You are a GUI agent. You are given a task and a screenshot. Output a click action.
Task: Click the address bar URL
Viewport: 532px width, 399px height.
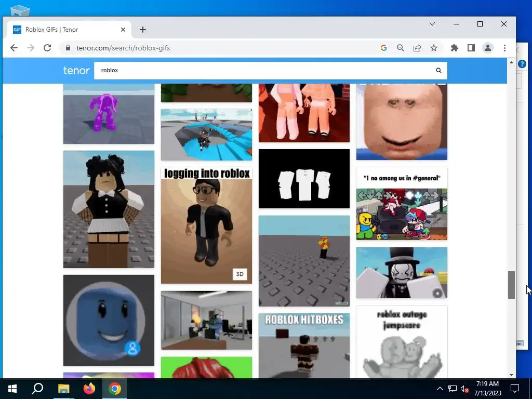(x=123, y=48)
